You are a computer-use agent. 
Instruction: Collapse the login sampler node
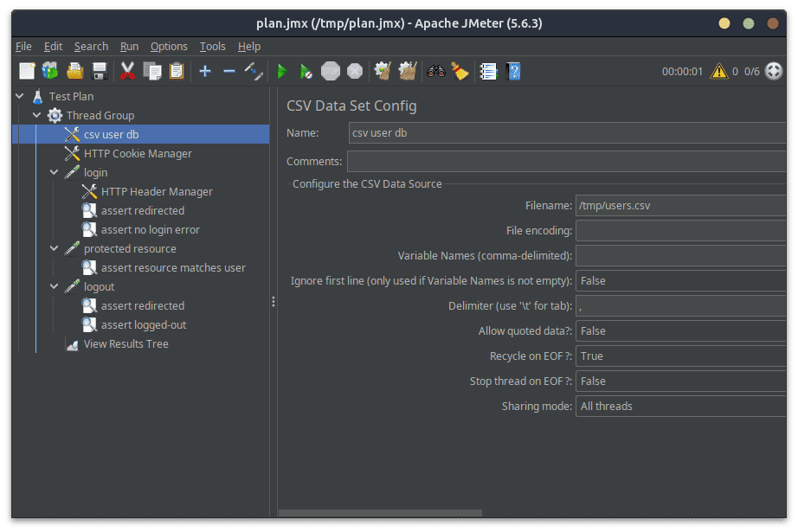point(55,172)
